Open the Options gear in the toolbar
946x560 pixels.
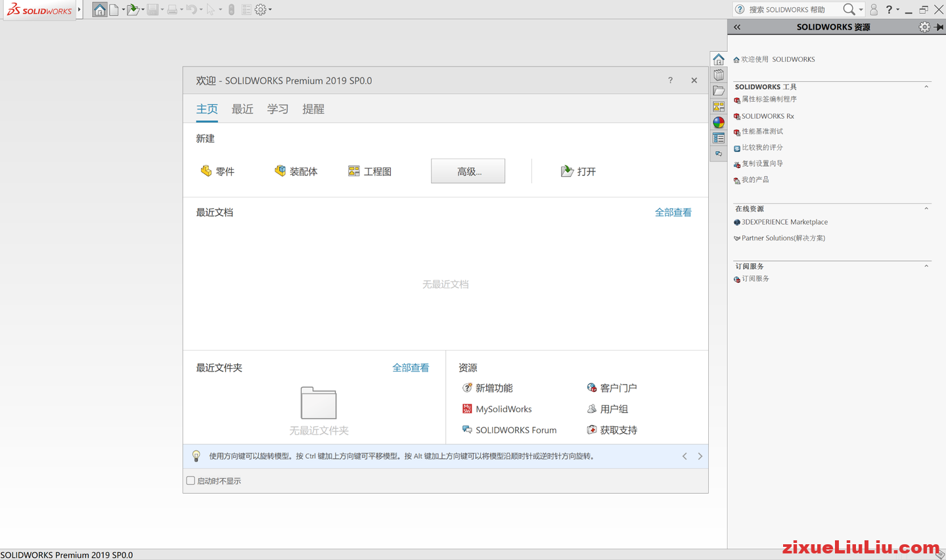coord(260,9)
